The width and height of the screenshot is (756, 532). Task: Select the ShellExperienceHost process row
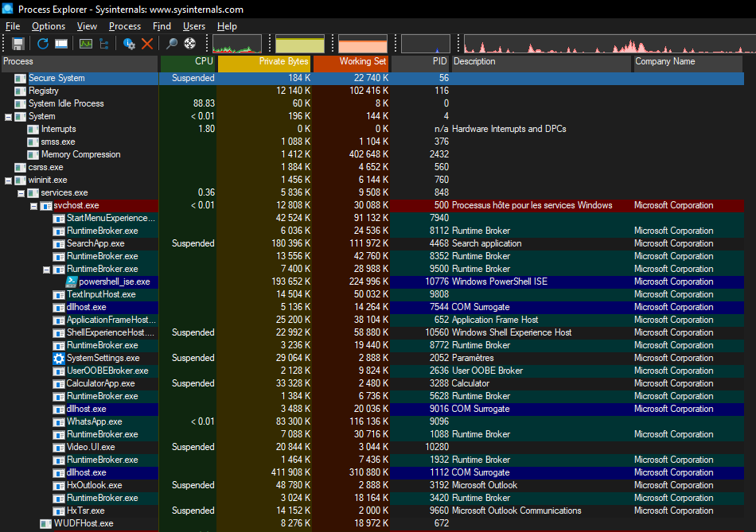(372, 332)
